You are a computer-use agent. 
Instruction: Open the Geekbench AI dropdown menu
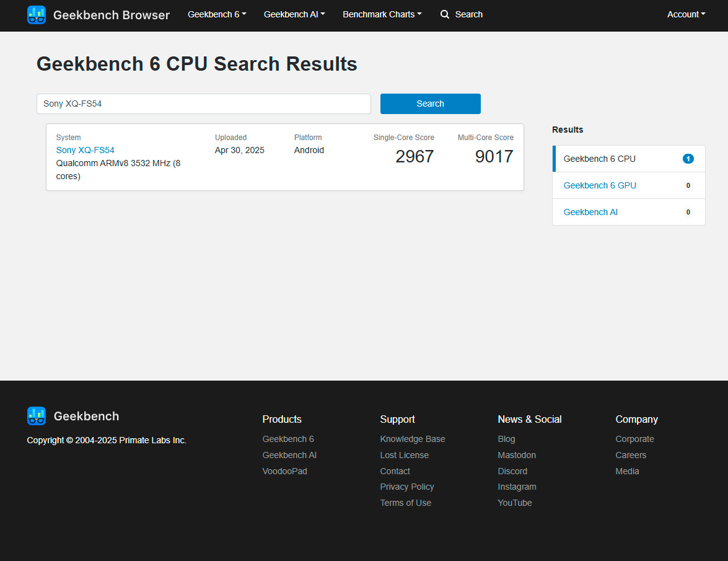pyautogui.click(x=294, y=14)
